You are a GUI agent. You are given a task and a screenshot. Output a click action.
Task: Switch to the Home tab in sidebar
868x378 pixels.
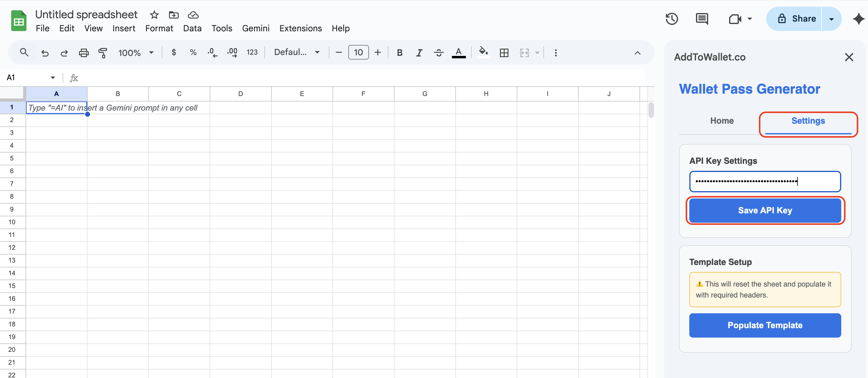722,121
